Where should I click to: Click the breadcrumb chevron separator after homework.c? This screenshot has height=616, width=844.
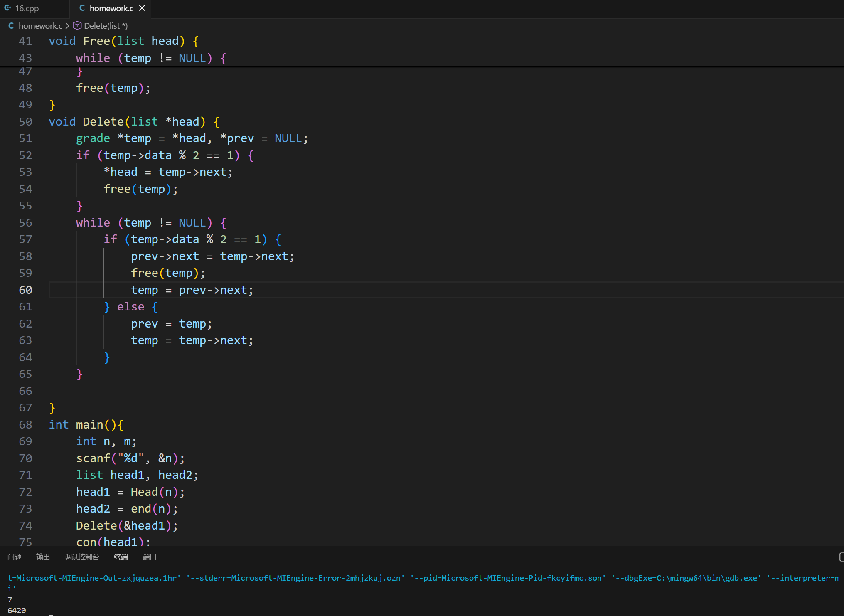(x=67, y=26)
